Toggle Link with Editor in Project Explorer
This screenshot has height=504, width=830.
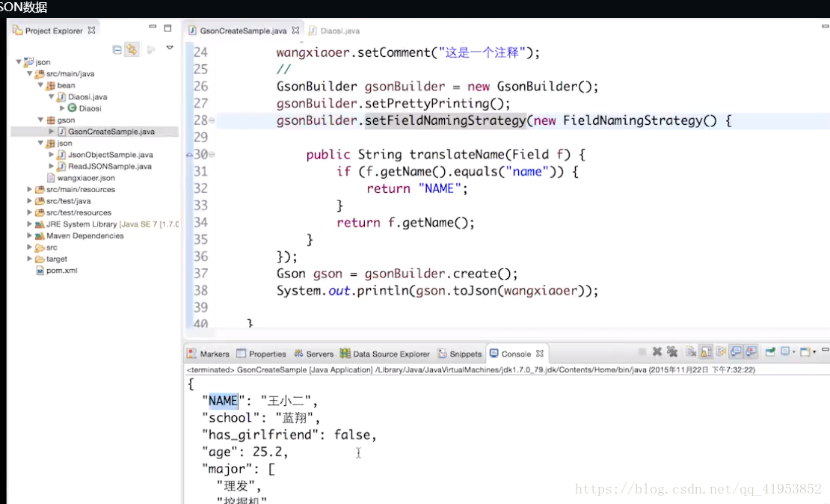pyautogui.click(x=132, y=49)
